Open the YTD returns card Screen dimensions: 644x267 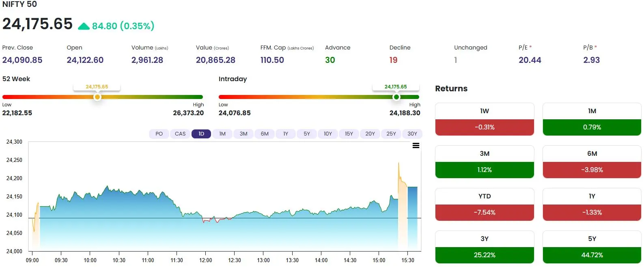485,205
